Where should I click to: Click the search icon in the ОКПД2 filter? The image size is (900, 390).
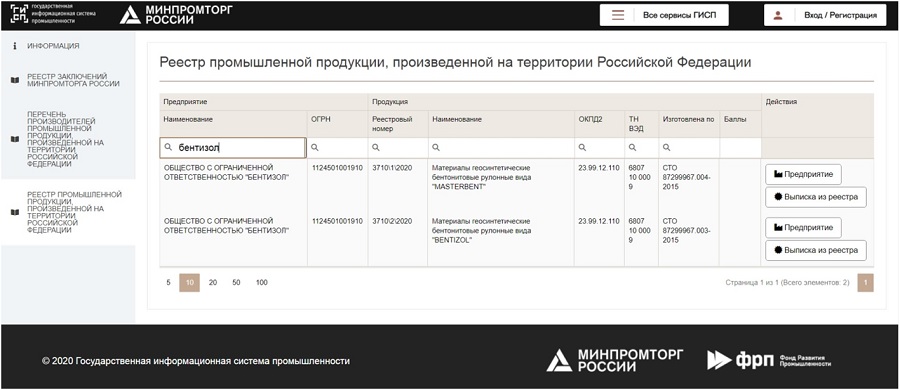(x=582, y=148)
